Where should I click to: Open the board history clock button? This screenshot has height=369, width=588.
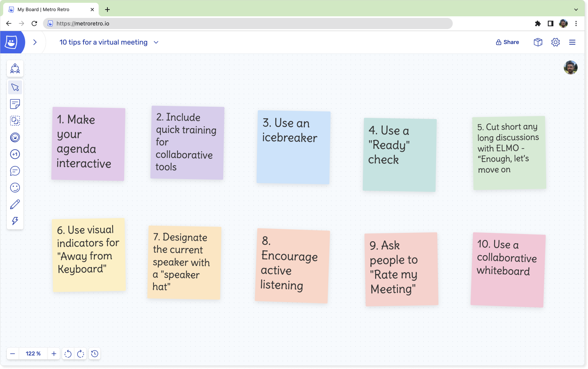(95, 353)
